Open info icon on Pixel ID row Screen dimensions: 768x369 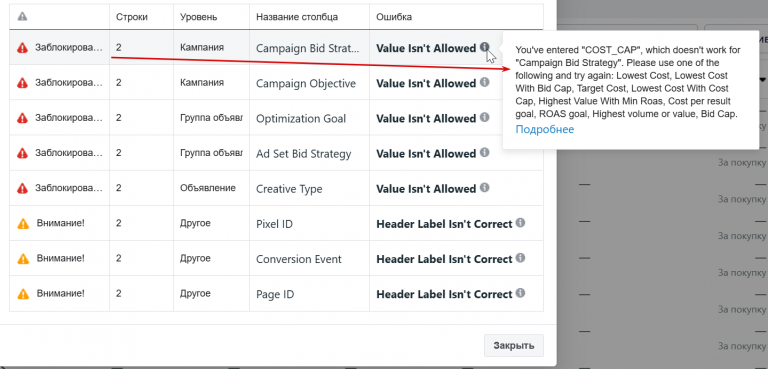520,223
